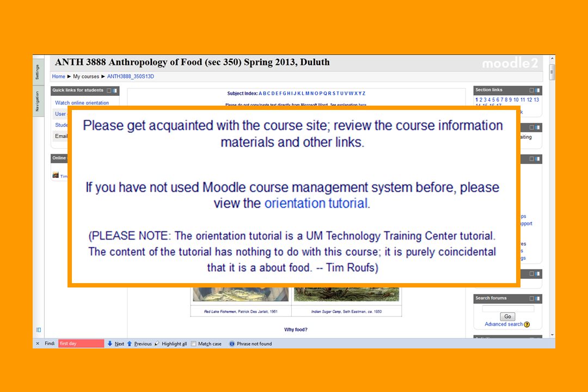Click online user avatar picture

click(x=56, y=175)
